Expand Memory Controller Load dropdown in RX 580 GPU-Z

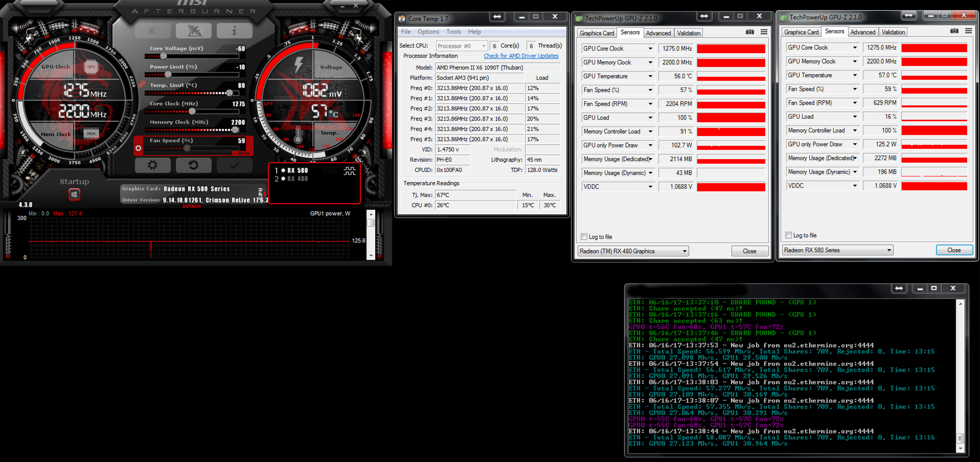click(855, 130)
